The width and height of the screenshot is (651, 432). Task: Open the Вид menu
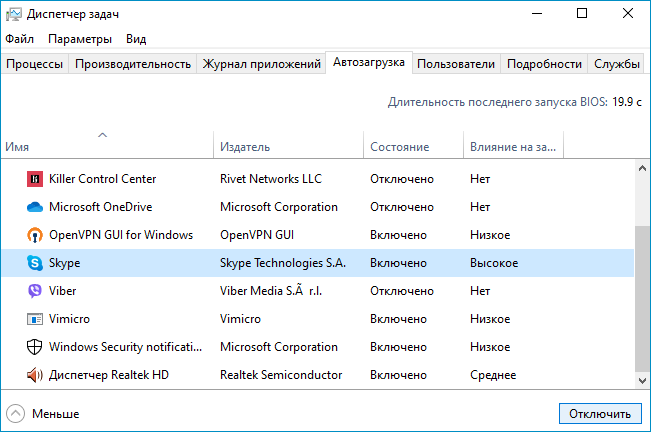(136, 39)
